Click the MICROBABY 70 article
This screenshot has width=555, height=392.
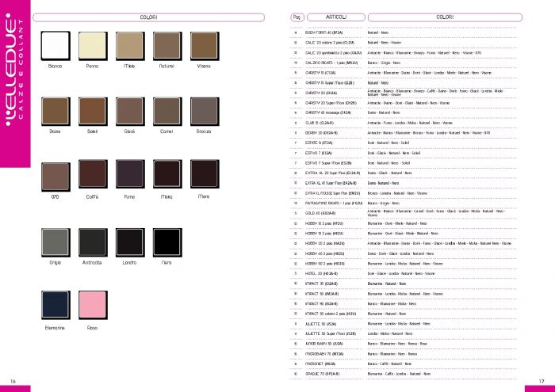323,354
